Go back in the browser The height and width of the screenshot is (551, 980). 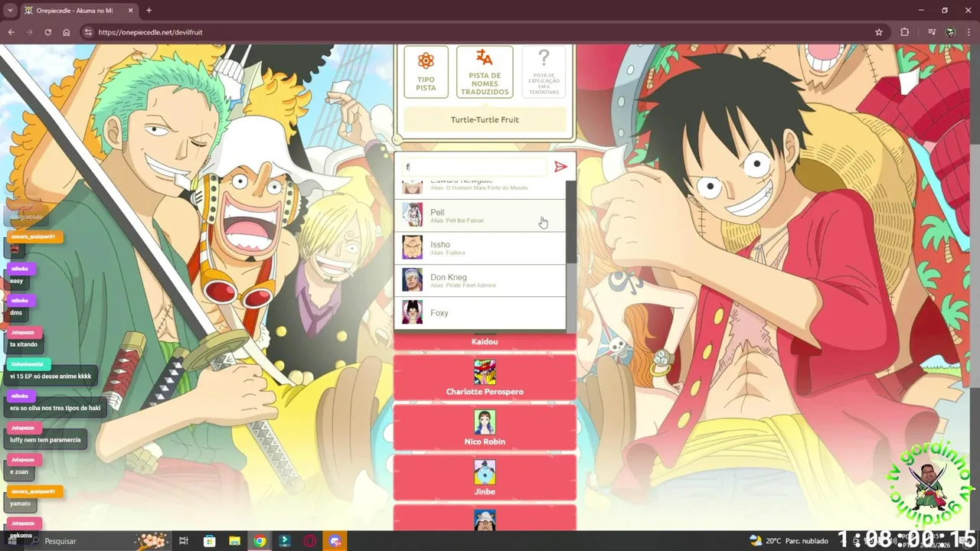coord(11,32)
